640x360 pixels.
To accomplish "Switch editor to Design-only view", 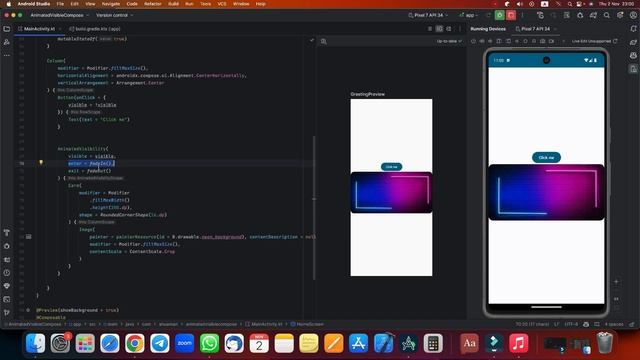I will coord(449,29).
